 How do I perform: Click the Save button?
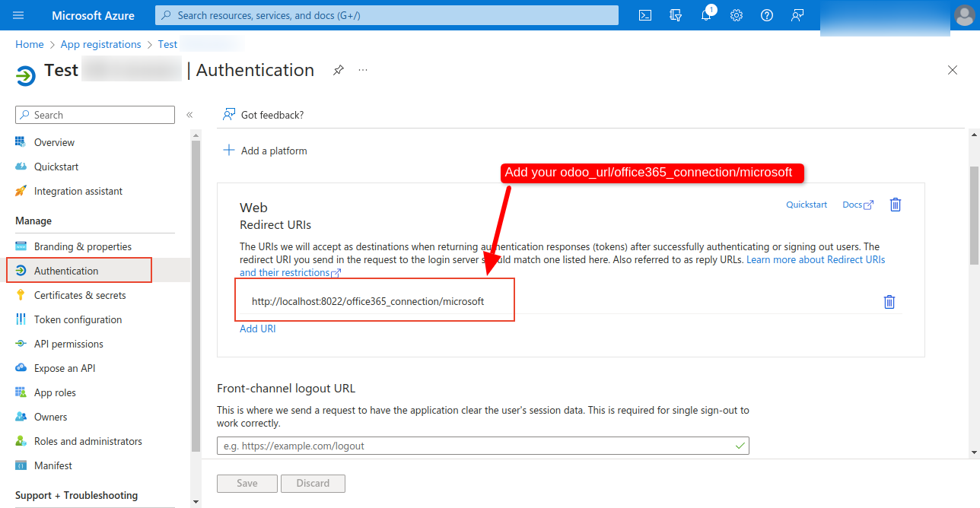click(247, 483)
